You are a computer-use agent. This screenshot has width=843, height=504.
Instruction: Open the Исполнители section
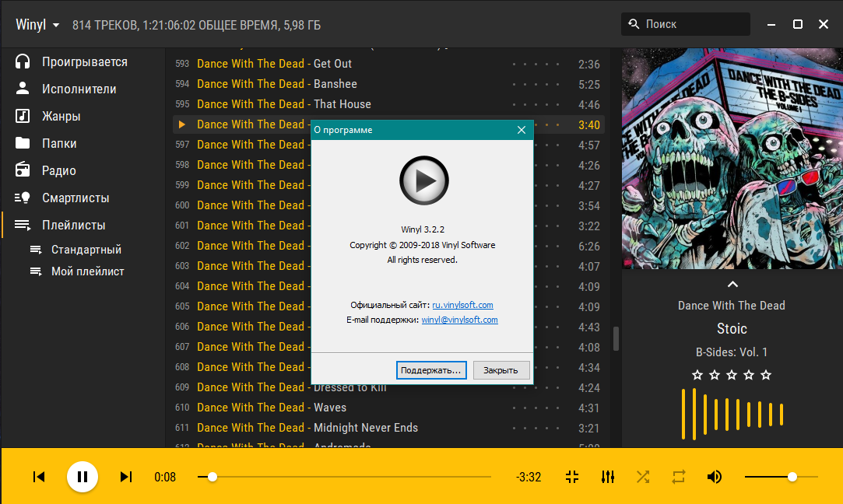point(79,89)
